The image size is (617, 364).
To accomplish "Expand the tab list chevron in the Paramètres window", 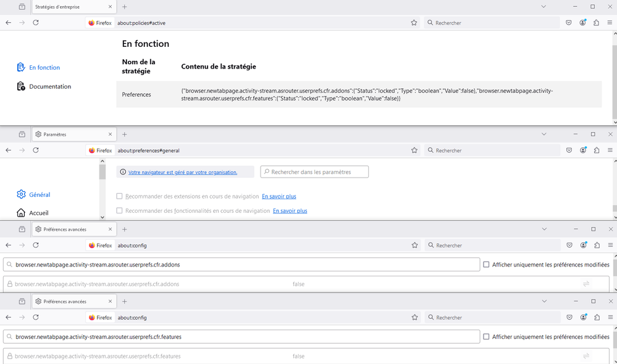I will coord(544,134).
